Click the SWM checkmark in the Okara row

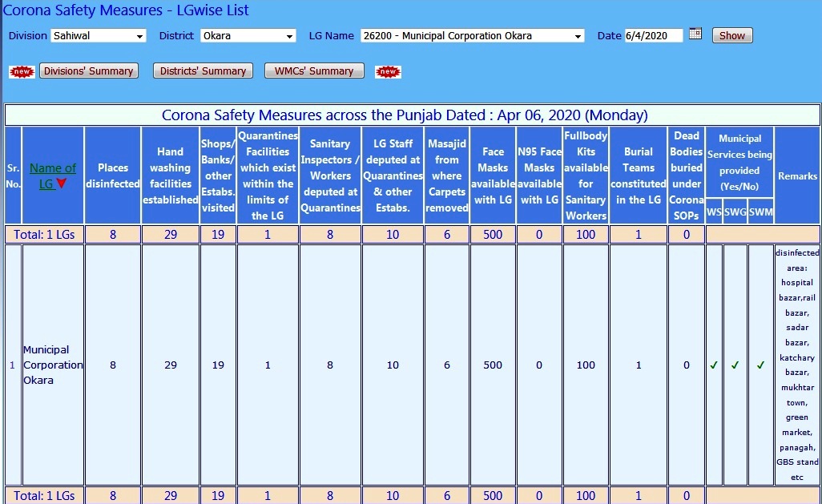(760, 365)
